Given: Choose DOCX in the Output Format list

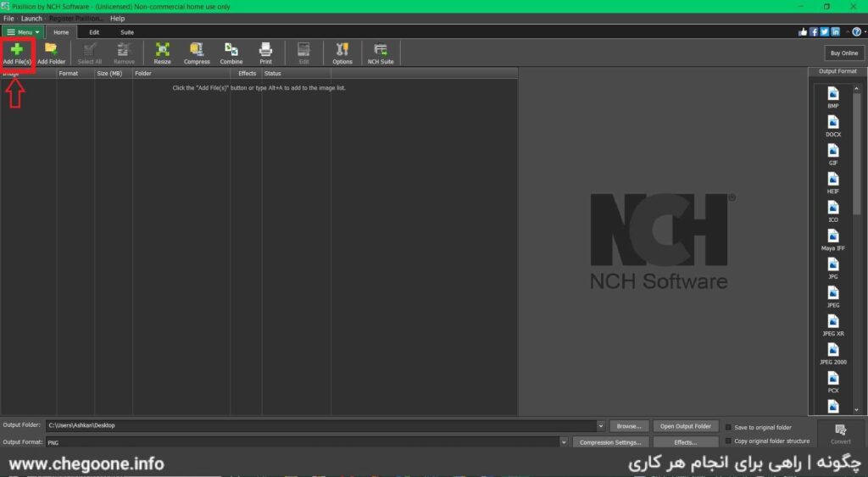Looking at the screenshot, I should pyautogui.click(x=832, y=125).
